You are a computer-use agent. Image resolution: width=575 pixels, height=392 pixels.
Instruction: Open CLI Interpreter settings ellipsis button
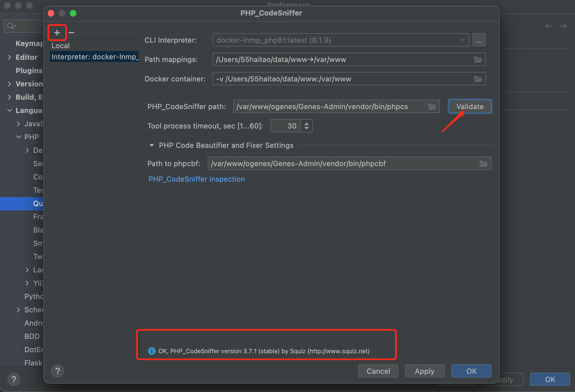(x=479, y=40)
